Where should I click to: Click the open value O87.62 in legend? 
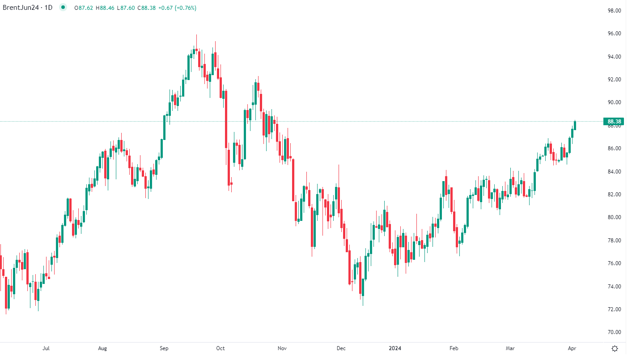pos(84,8)
